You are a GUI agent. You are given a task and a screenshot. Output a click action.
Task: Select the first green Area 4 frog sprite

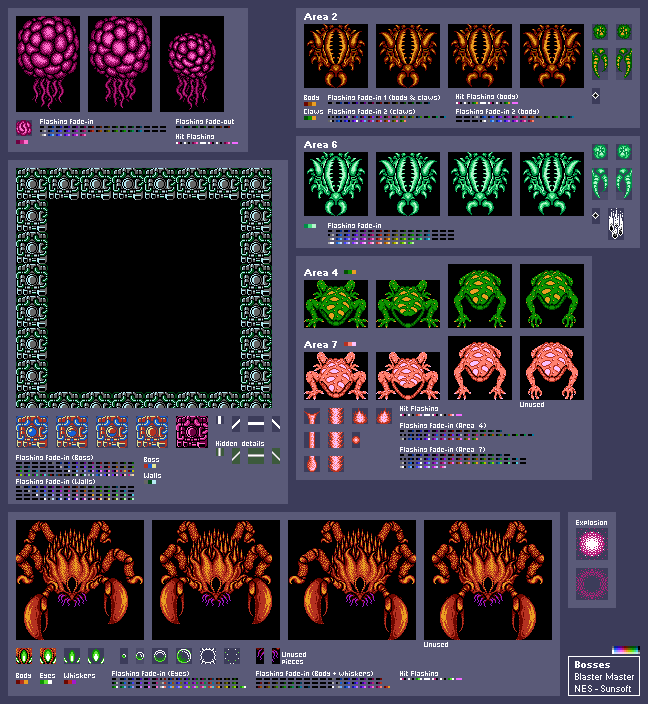tap(336, 303)
